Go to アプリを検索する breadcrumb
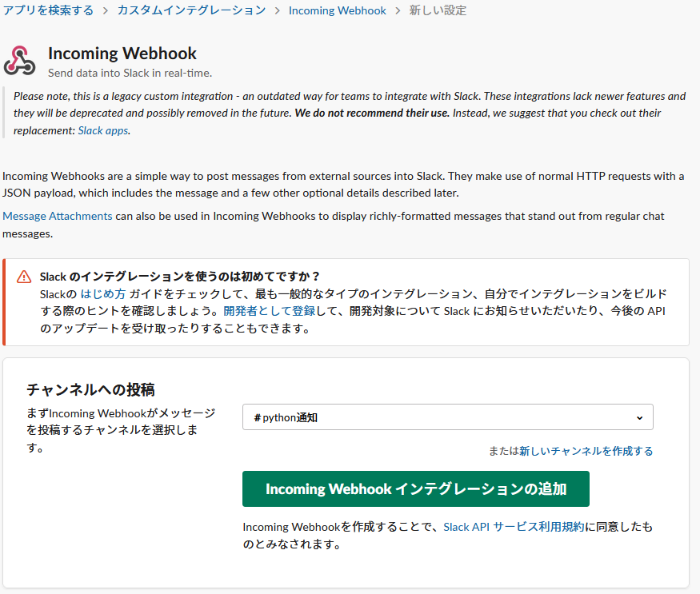 point(48,10)
